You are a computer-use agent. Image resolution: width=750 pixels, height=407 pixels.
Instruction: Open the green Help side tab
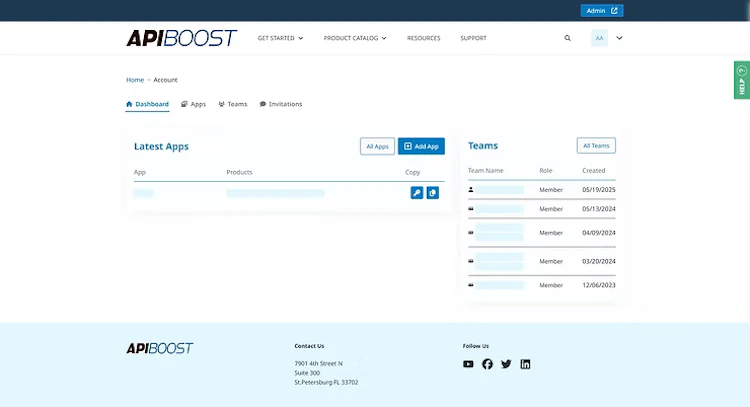[742, 80]
